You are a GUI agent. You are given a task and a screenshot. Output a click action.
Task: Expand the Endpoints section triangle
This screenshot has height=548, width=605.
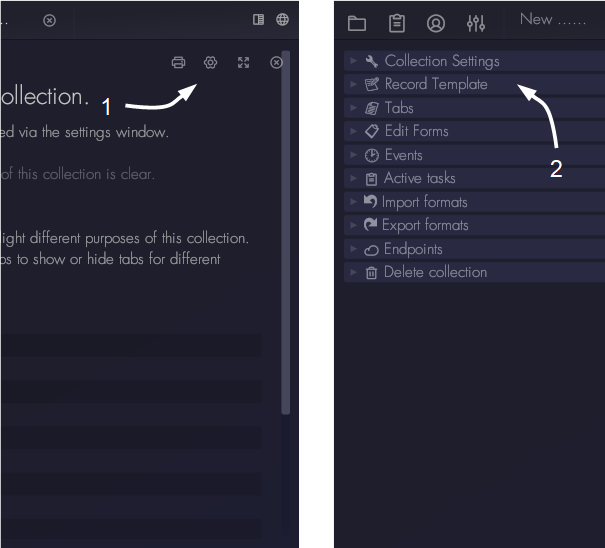pyautogui.click(x=353, y=249)
